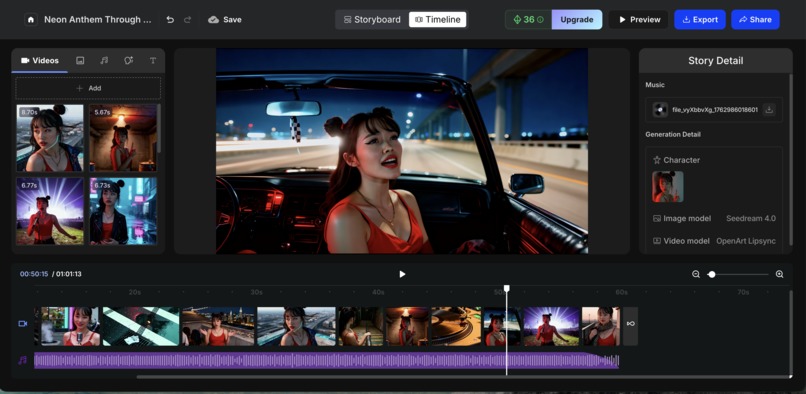Viewport: 806px width, 394px height.
Task: Click the 00:50:15 current time readout
Action: 34,274
